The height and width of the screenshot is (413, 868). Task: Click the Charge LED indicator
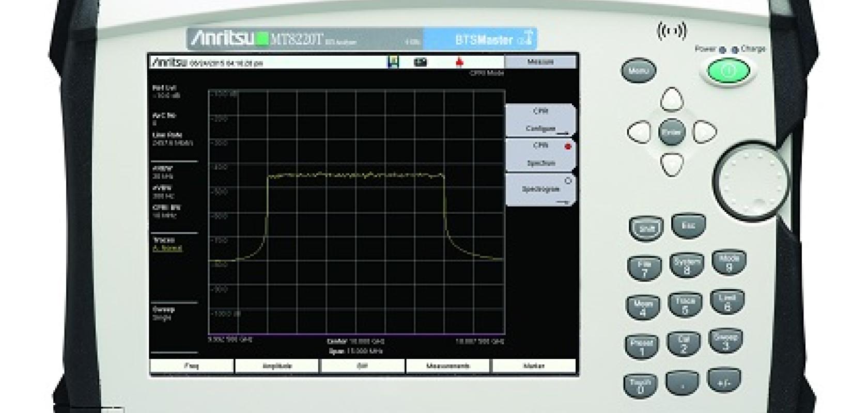[734, 50]
